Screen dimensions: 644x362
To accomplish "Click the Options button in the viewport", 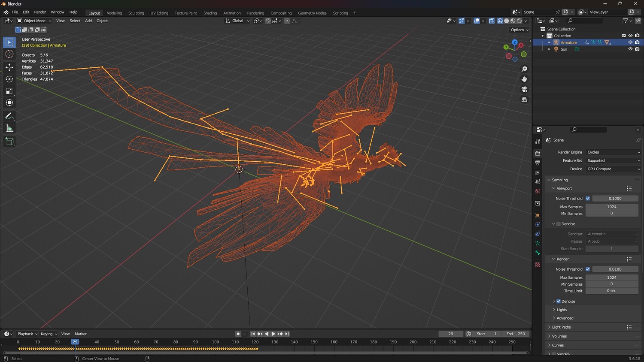I will 519,30.
